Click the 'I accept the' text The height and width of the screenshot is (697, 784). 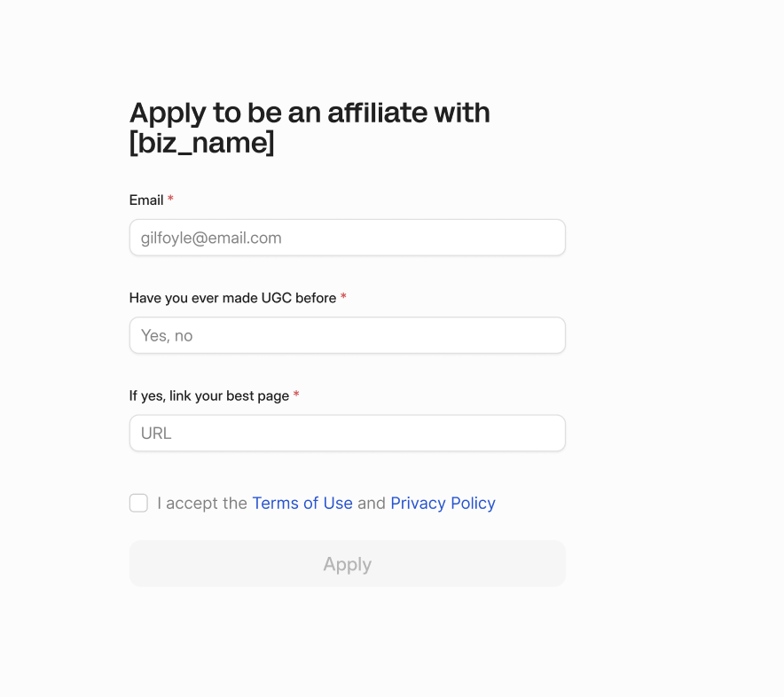click(x=202, y=503)
